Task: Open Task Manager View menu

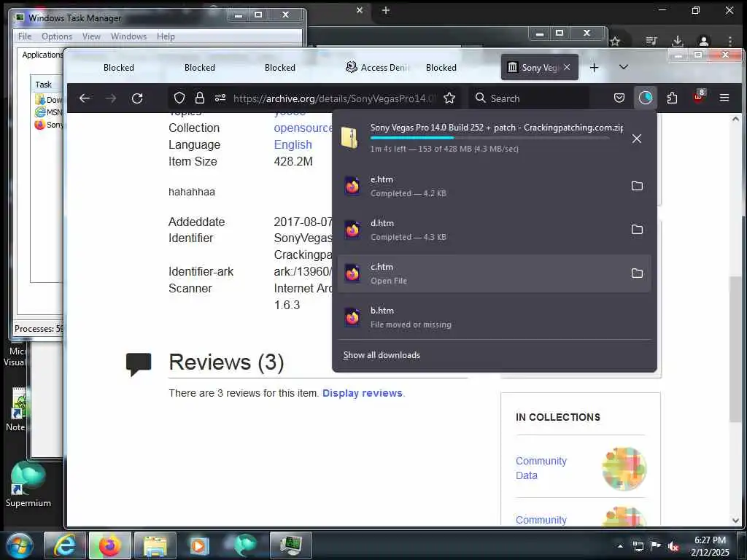Action: tap(91, 36)
